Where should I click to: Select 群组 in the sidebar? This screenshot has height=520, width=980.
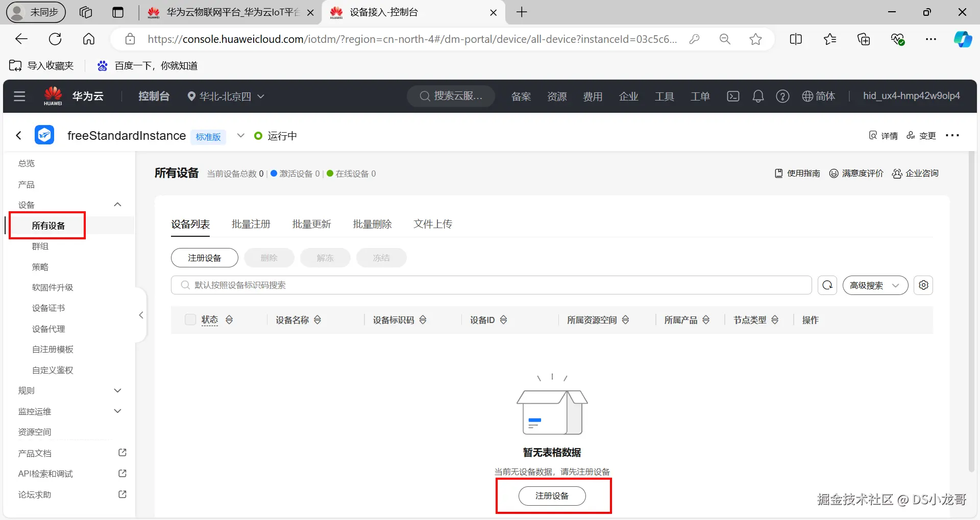tap(40, 246)
